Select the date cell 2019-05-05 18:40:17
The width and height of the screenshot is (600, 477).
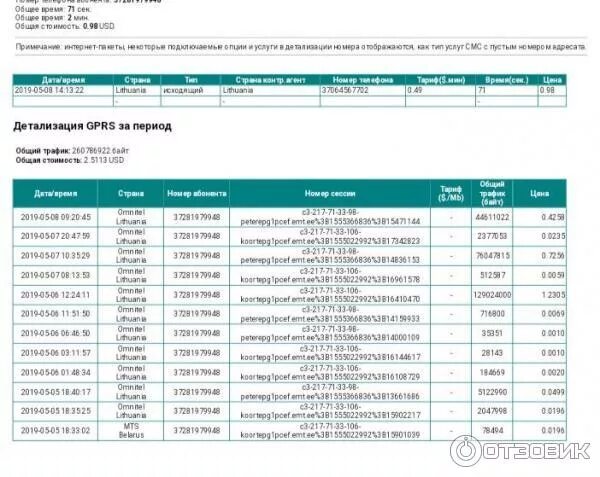tap(55, 392)
